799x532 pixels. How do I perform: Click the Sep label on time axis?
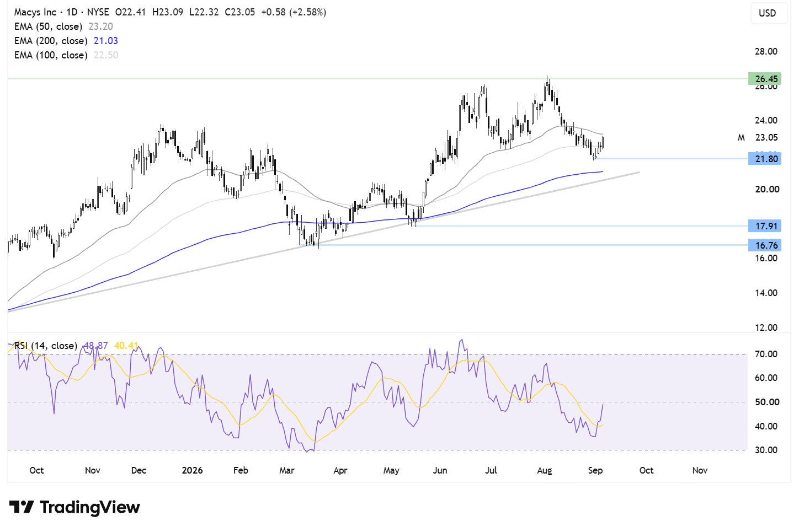[595, 471]
